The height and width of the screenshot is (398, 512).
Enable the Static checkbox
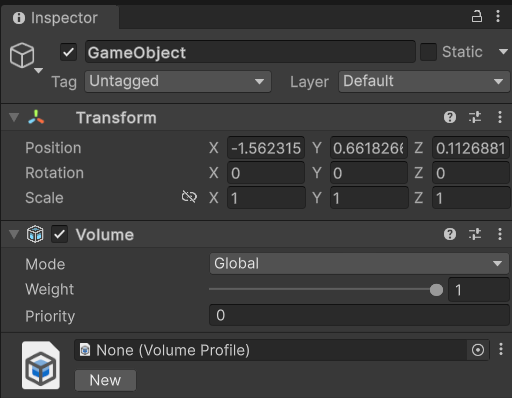click(428, 52)
